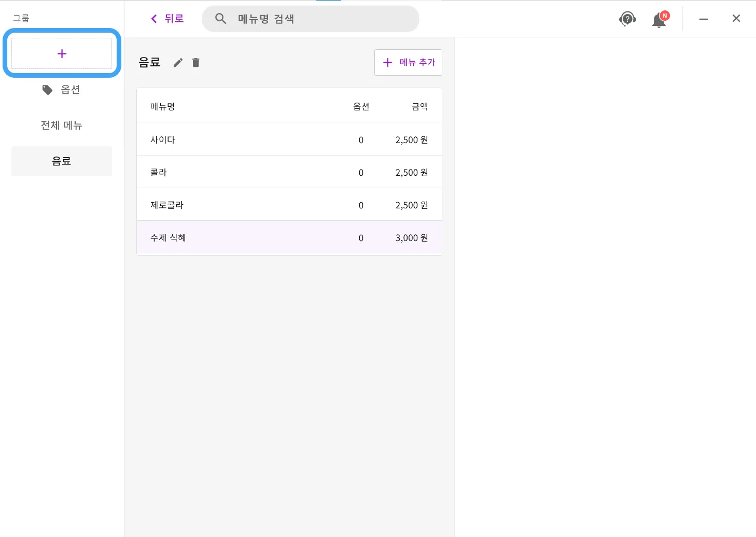
Task: Click the option count 0 for 콜라
Action: 361,173
